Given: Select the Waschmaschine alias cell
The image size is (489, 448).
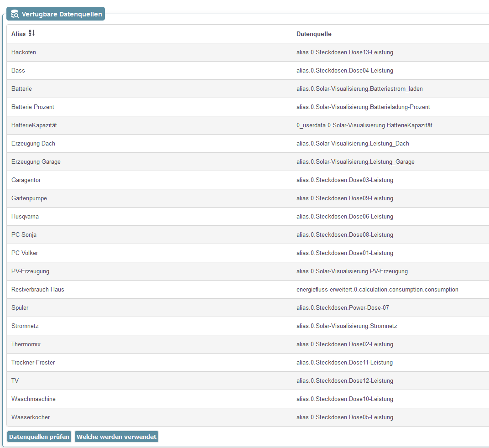Looking at the screenshot, I should pos(33,399).
